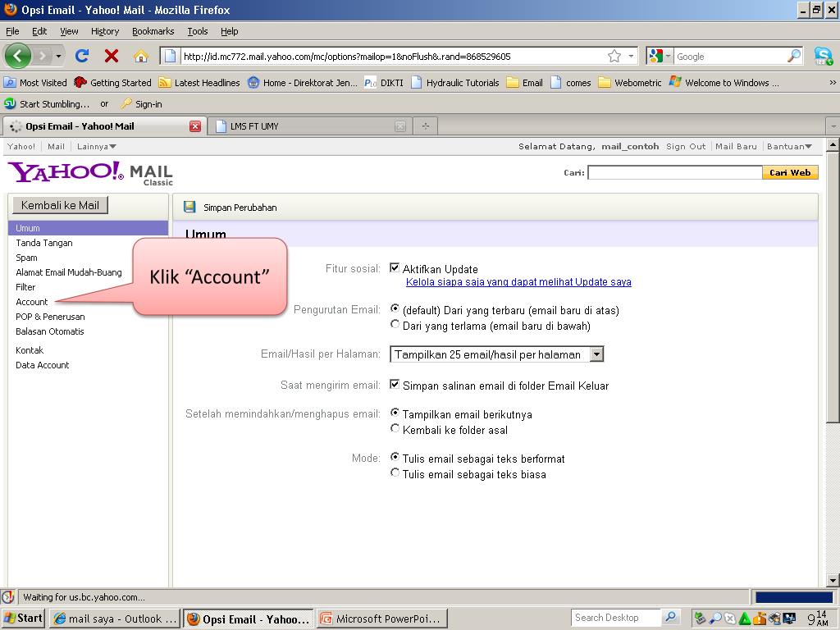Click the Sign Out link
840x630 pixels.
point(686,146)
